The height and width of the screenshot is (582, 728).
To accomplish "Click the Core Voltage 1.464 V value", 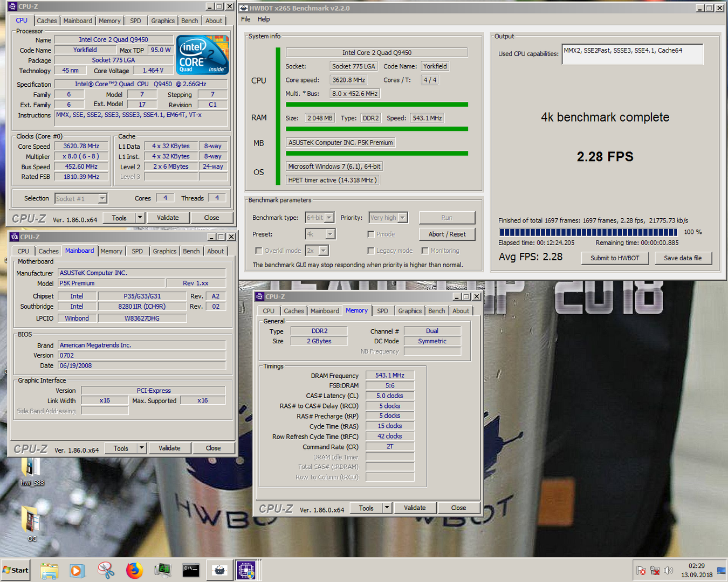I will pyautogui.click(x=154, y=71).
